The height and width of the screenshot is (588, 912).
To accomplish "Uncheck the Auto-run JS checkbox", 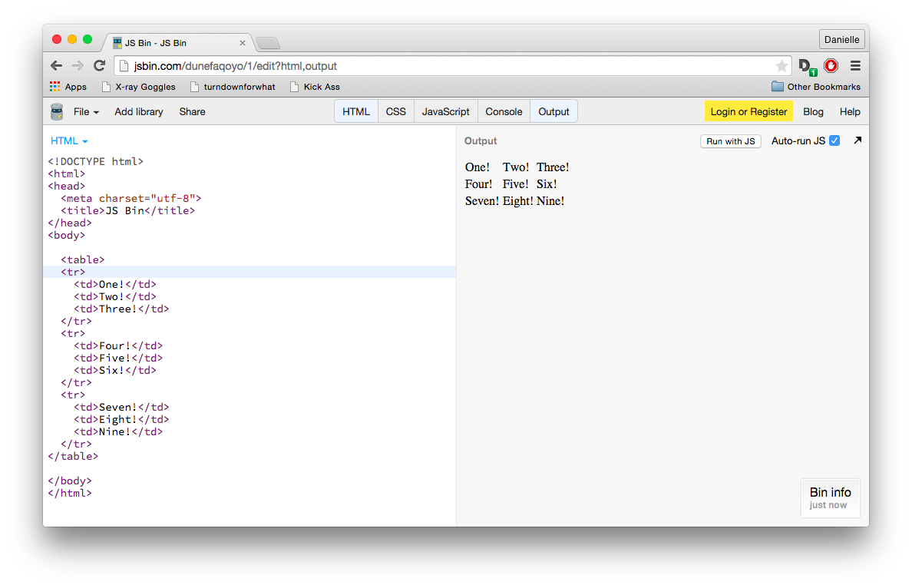I will 834,140.
